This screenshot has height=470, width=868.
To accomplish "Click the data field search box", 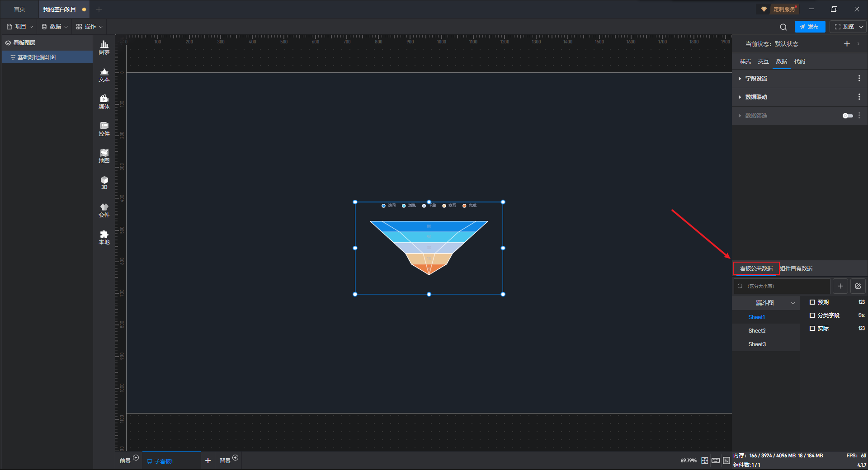I will 782,286.
